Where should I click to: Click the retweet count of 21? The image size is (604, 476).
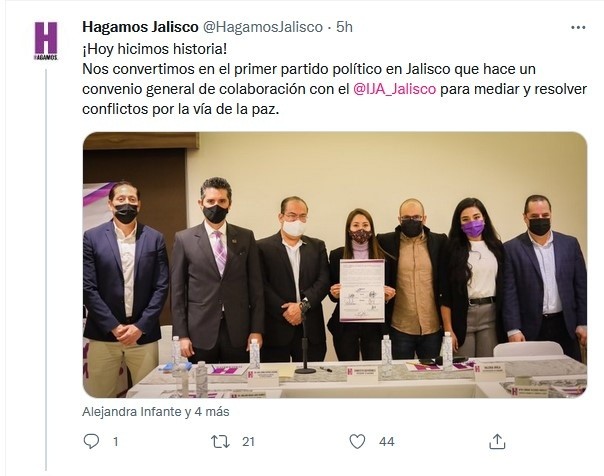click(248, 441)
